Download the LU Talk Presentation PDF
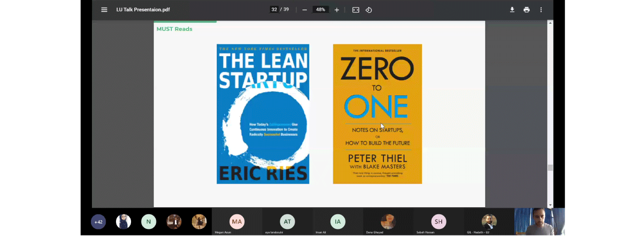644x236 pixels. 512,10
